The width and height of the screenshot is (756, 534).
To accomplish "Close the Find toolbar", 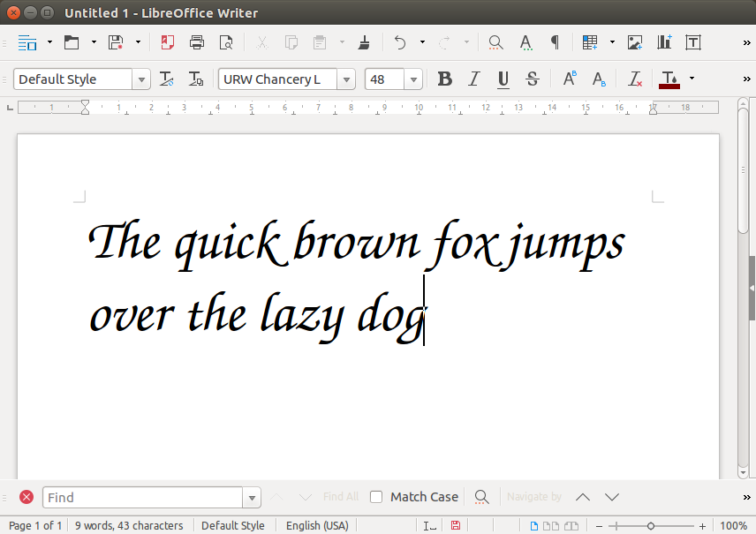I will tap(26, 496).
